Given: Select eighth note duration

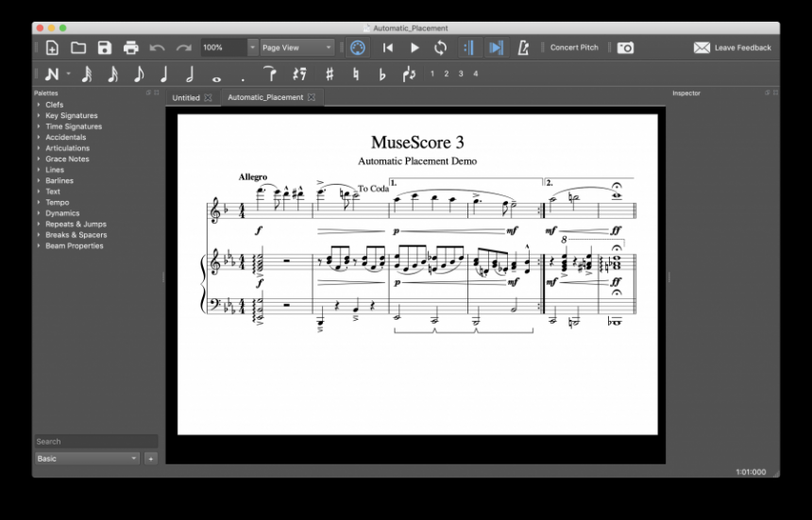Looking at the screenshot, I should [139, 74].
